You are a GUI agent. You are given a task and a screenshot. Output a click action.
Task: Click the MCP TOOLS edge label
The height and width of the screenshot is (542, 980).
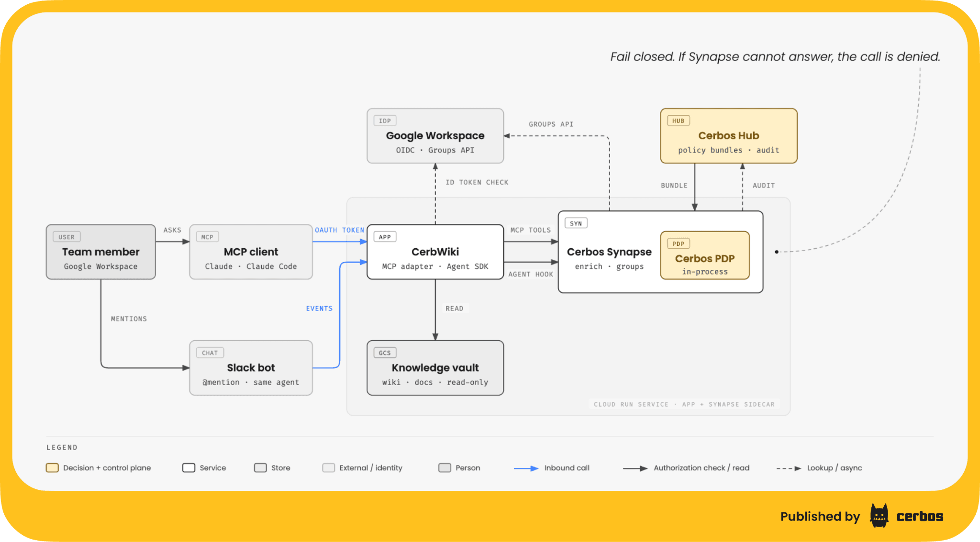pos(531,230)
